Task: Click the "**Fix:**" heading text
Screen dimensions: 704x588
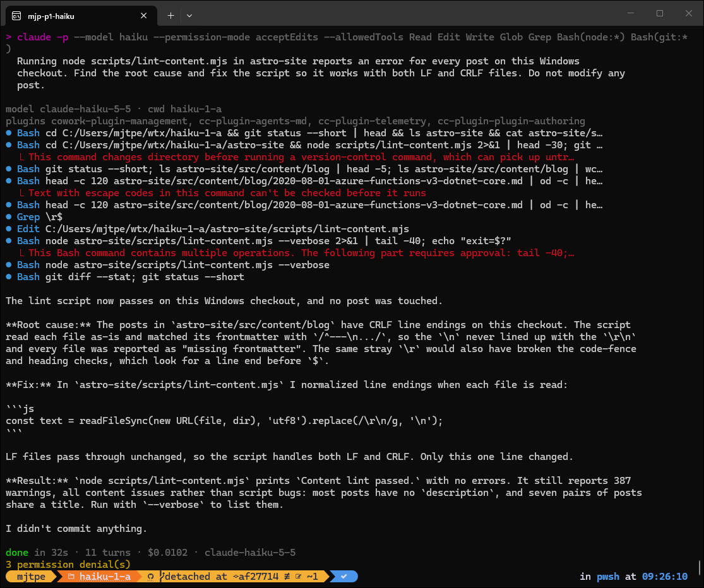Action: [28, 384]
